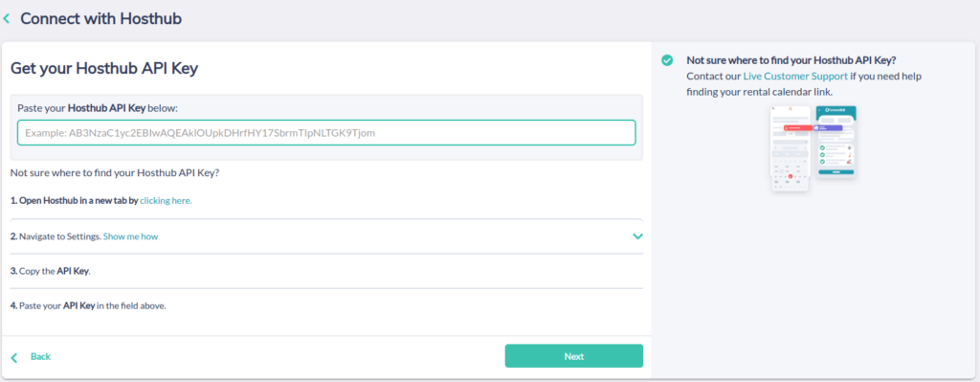The height and width of the screenshot is (382, 980).
Task: Open the Live Customer Support link
Action: tap(795, 77)
